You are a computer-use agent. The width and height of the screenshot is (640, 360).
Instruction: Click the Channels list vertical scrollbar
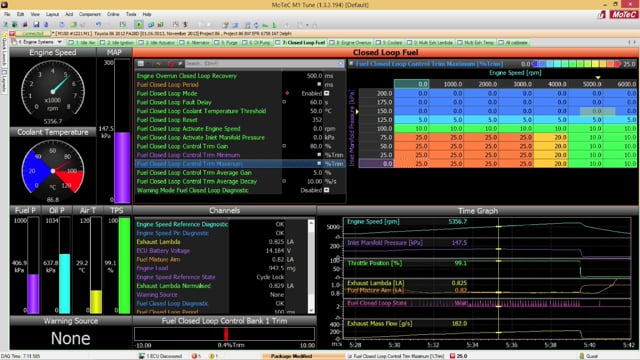coord(311,266)
